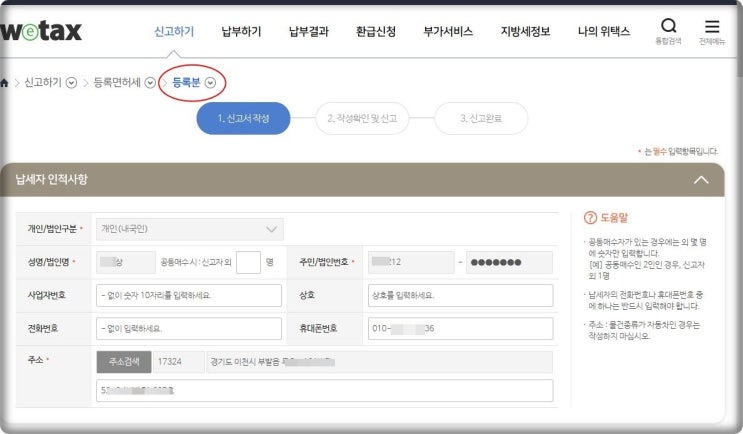Expand the 등록면허세 breadcrumb dropdown arrow

pos(150,83)
